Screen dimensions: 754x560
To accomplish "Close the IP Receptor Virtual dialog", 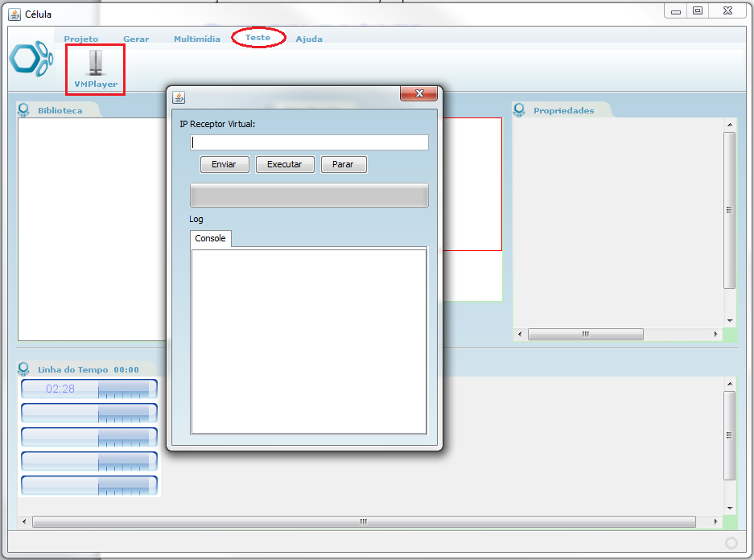I will coord(418,93).
